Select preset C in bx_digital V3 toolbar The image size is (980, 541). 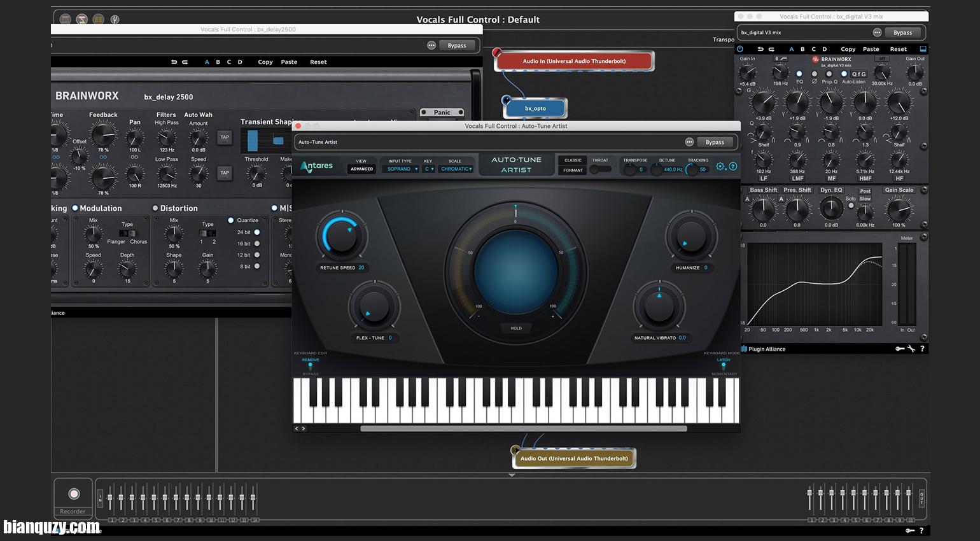813,49
